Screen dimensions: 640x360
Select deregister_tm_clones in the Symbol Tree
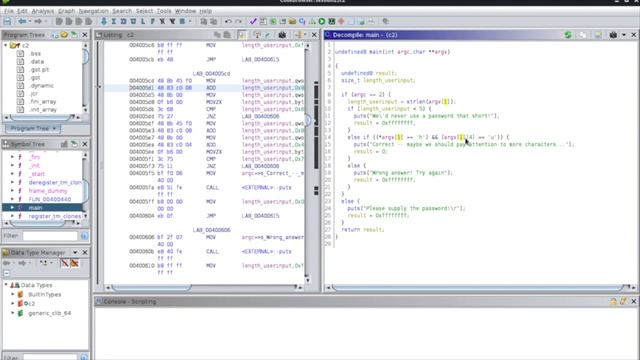click(55, 182)
